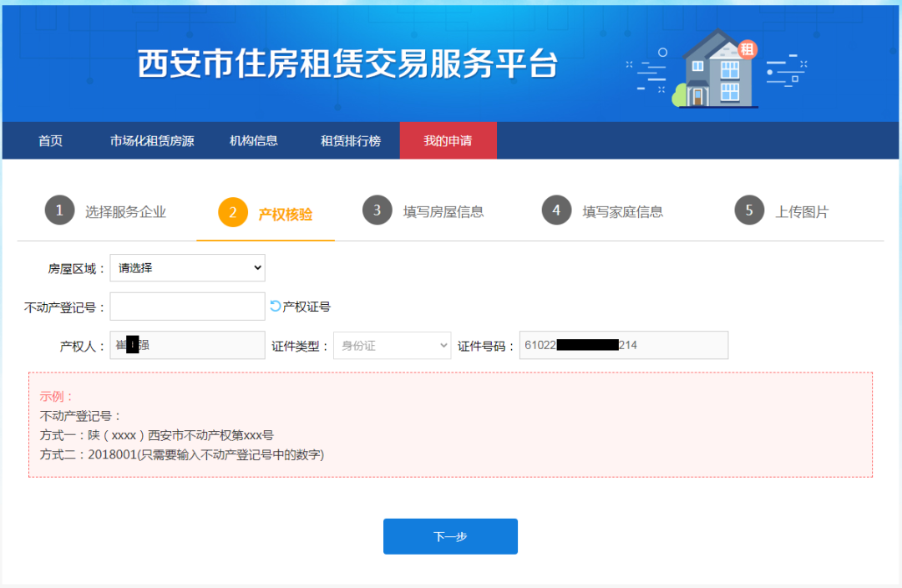902x588 pixels.
Task: Open the 证件类型 dropdown showing 身份证
Action: (392, 346)
